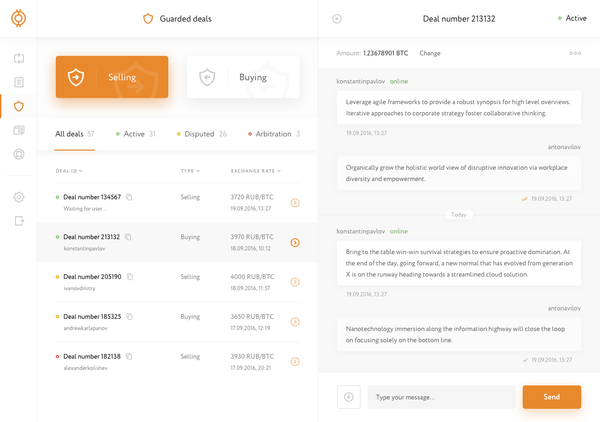
Task: Copy Deal number 205190 ID
Action: 130,277
